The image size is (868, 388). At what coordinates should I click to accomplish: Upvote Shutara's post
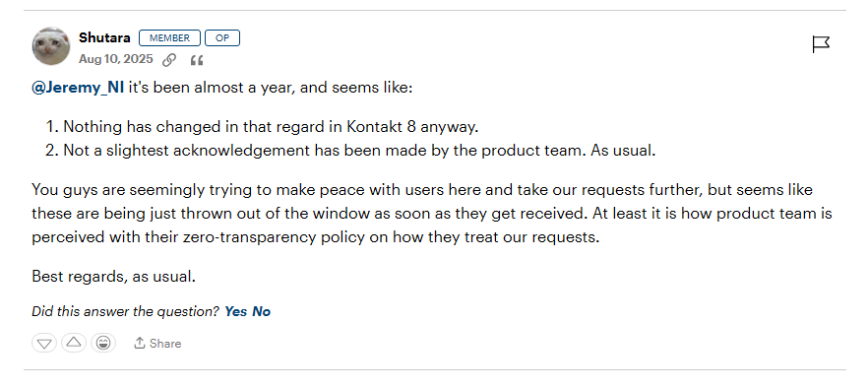coord(74,343)
